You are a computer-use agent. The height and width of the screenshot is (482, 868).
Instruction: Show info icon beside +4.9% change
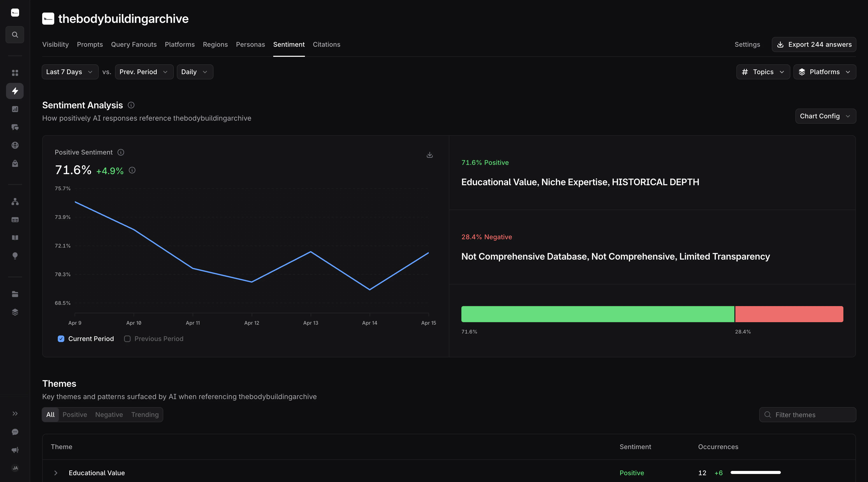click(132, 170)
